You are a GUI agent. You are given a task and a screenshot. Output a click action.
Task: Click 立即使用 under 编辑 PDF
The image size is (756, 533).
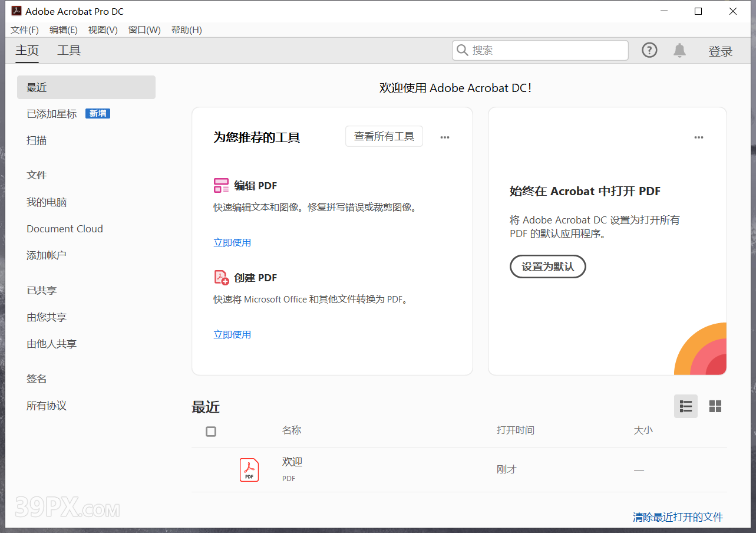click(x=232, y=242)
